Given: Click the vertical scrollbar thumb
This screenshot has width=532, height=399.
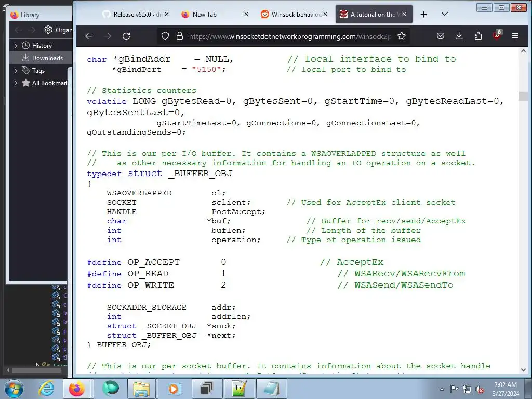Looking at the screenshot, I should point(523,96).
